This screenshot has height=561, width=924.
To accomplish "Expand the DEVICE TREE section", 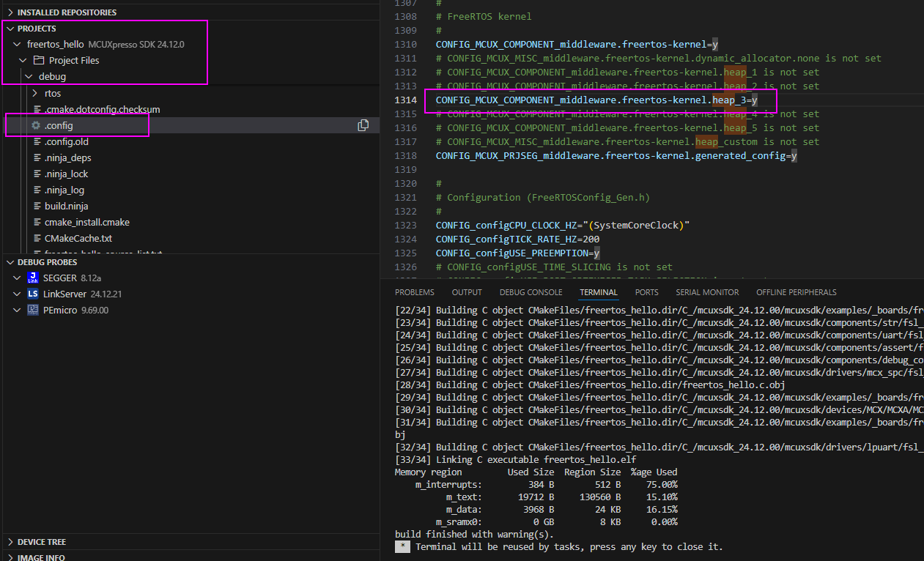I will pos(10,541).
